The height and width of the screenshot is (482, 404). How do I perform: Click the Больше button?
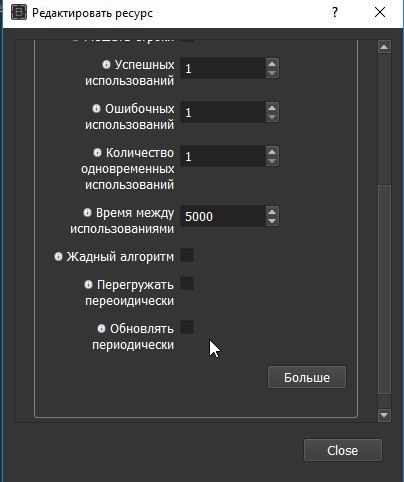tap(307, 377)
